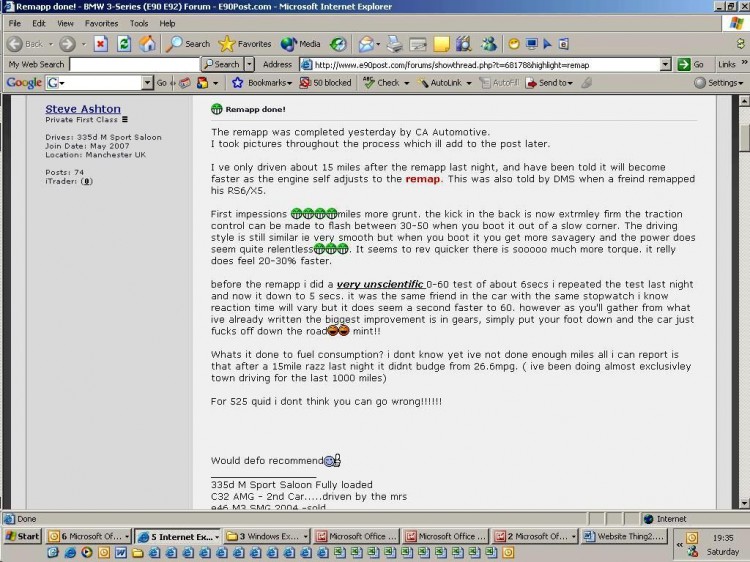The image size is (750, 562).
Task: Open the Favorites menu
Action: tap(101, 23)
